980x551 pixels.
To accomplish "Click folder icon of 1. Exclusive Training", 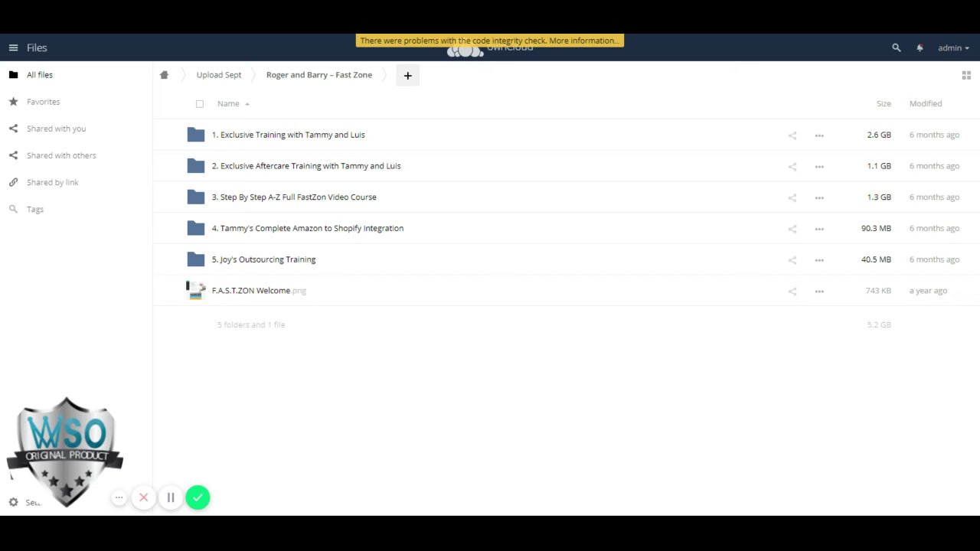I will pos(196,135).
